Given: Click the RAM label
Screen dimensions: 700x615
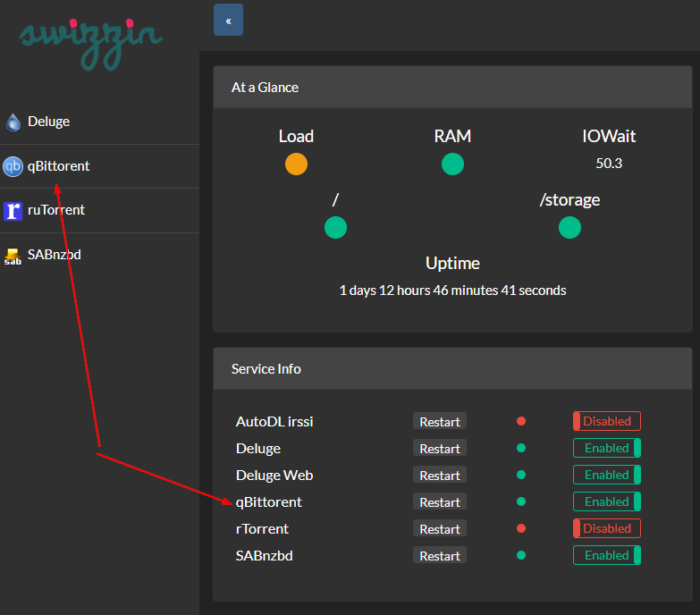Looking at the screenshot, I should 452,136.
